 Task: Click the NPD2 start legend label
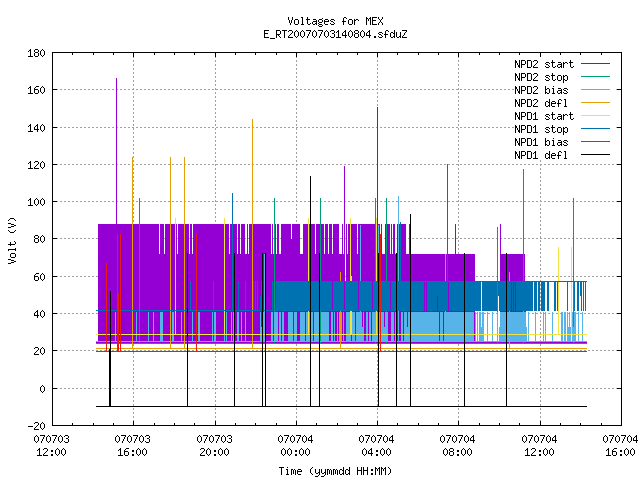[544, 64]
